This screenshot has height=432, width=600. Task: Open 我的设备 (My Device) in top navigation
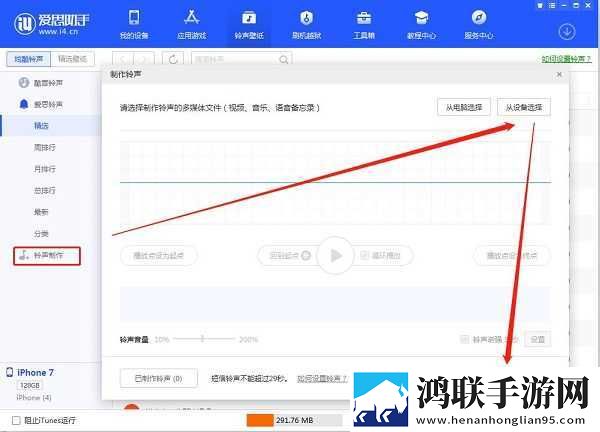(x=134, y=25)
